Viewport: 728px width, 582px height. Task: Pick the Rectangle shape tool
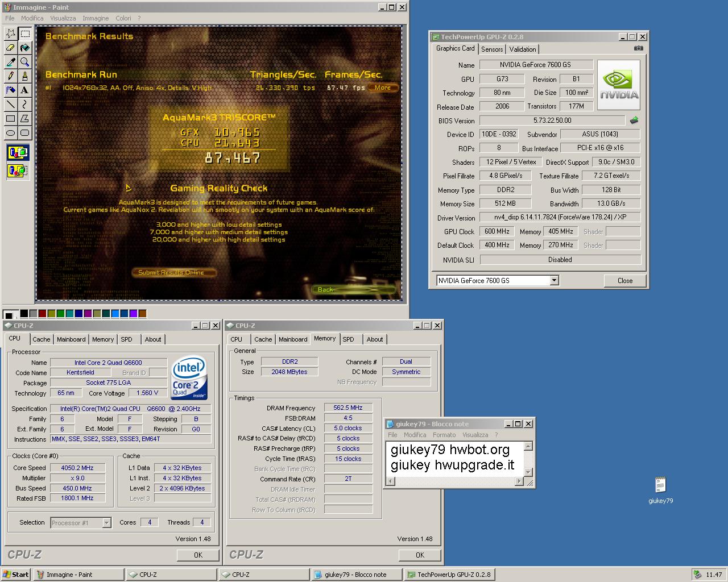coord(11,118)
